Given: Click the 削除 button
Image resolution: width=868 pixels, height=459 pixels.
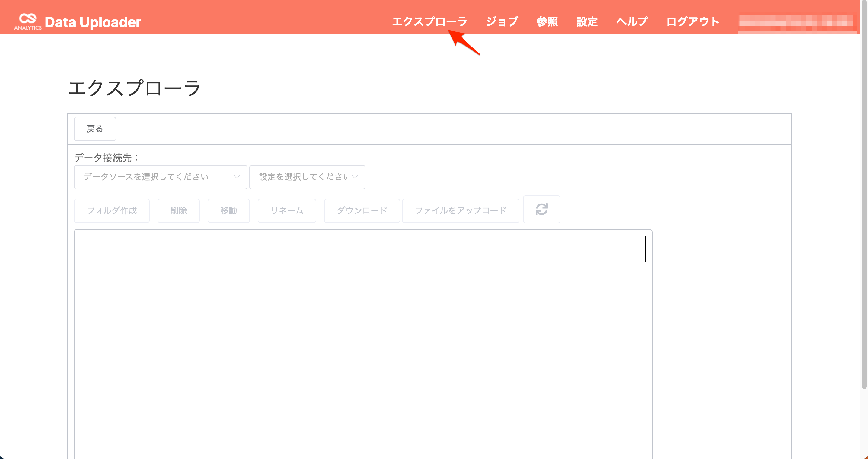Looking at the screenshot, I should coord(179,211).
